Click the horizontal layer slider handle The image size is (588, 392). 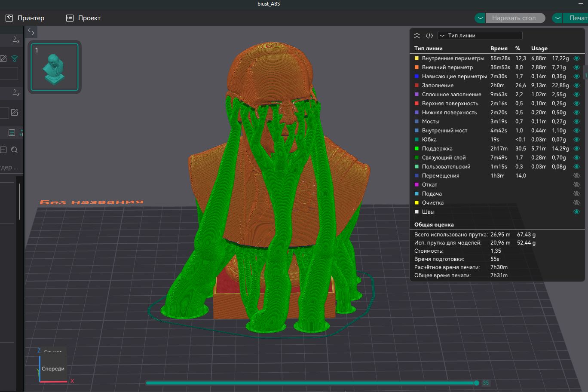tap(476, 383)
